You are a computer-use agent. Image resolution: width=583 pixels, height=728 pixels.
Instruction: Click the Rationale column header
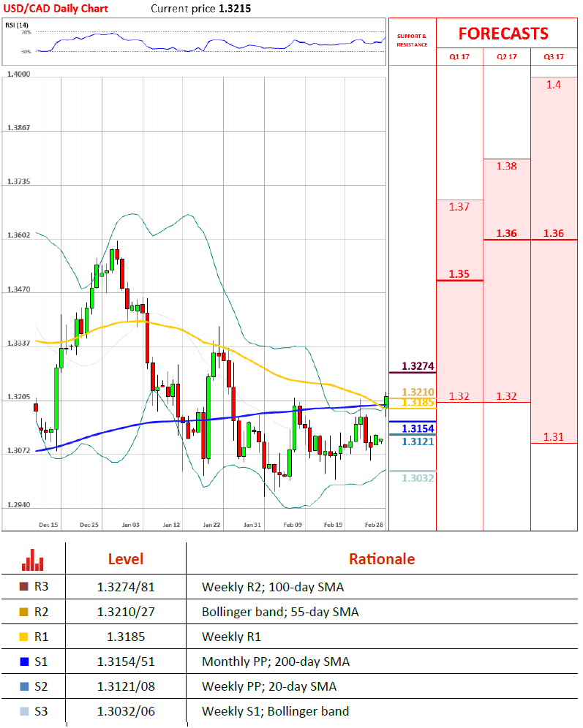click(x=381, y=559)
